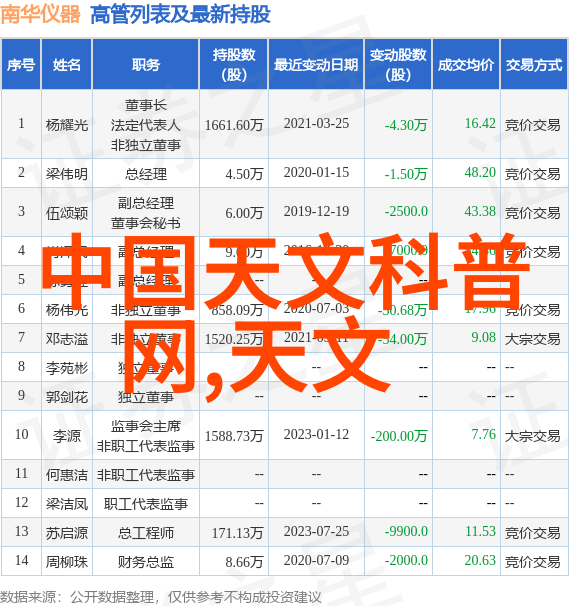Click the 交易方式 column header
The width and height of the screenshot is (569, 606).
pos(534,65)
